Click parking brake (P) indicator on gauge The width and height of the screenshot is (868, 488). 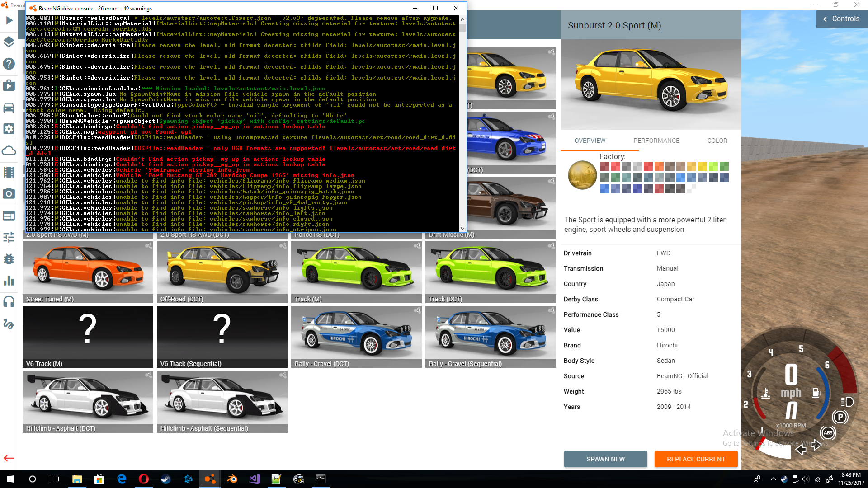coord(840,417)
